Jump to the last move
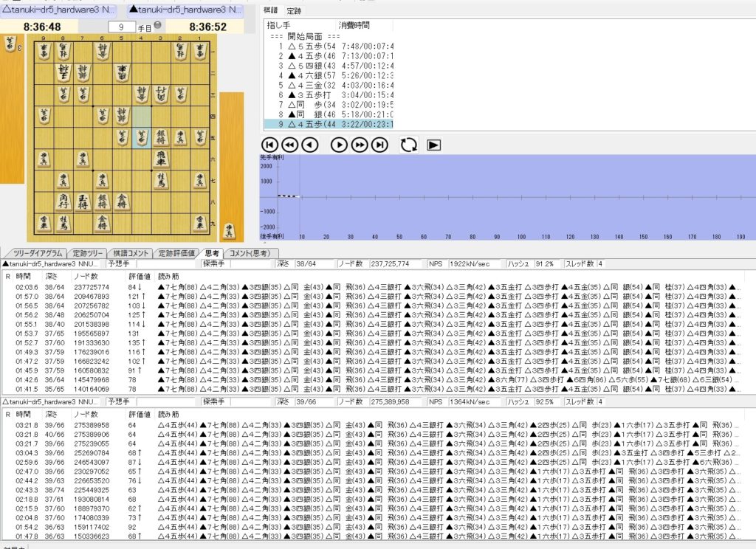Image resolution: width=756 pixels, height=549 pixels. (379, 145)
